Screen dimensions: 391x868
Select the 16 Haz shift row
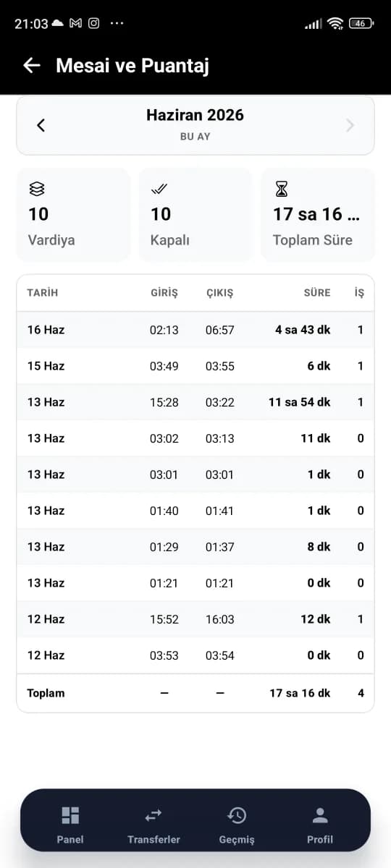coord(195,330)
